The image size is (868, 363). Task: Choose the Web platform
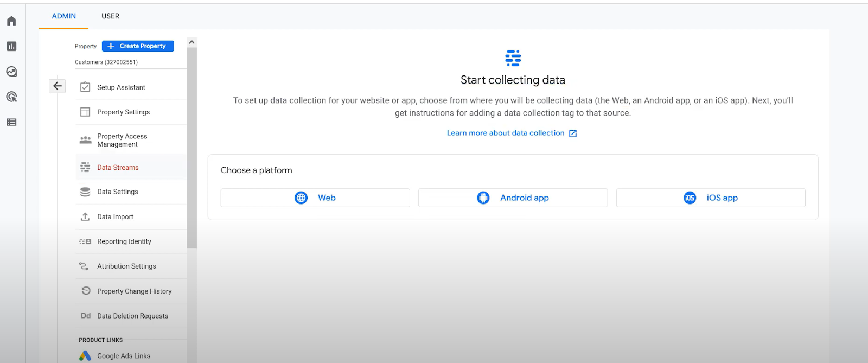pyautogui.click(x=315, y=198)
